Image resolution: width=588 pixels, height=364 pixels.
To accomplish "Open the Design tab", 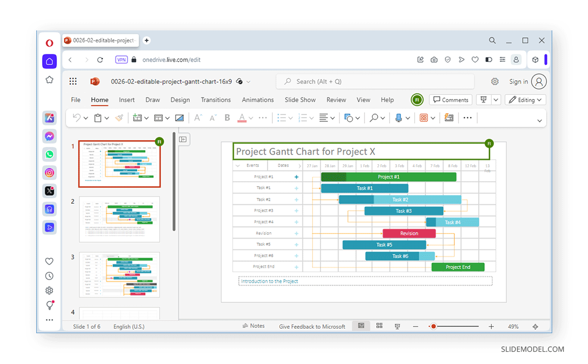I will pyautogui.click(x=180, y=100).
